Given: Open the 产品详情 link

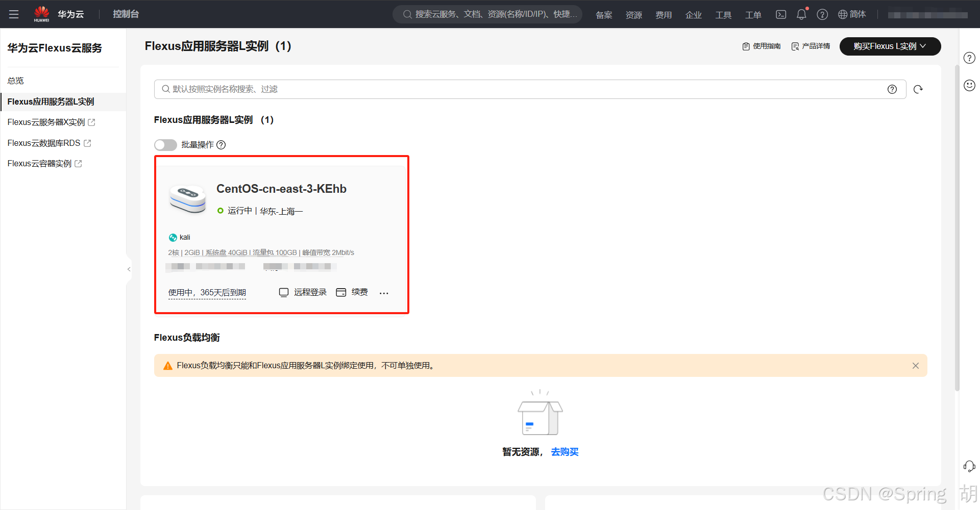Looking at the screenshot, I should 811,46.
